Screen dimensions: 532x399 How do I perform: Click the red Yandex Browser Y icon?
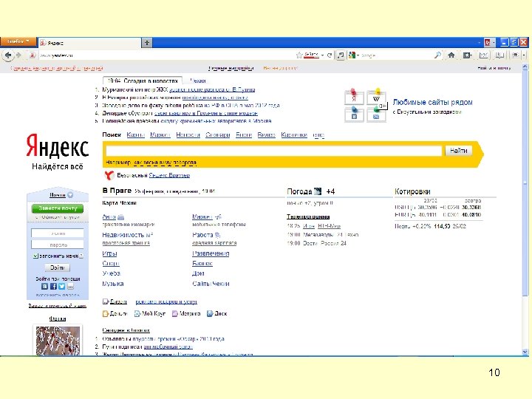click(109, 175)
